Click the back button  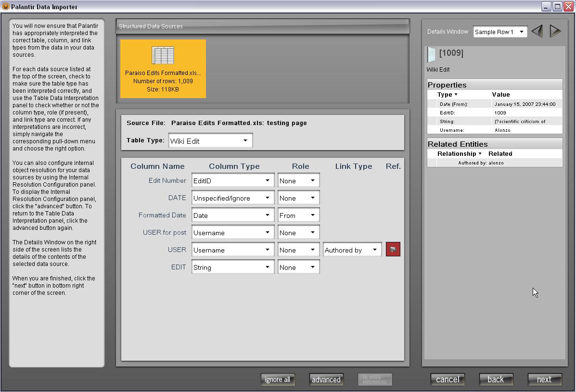tap(496, 379)
